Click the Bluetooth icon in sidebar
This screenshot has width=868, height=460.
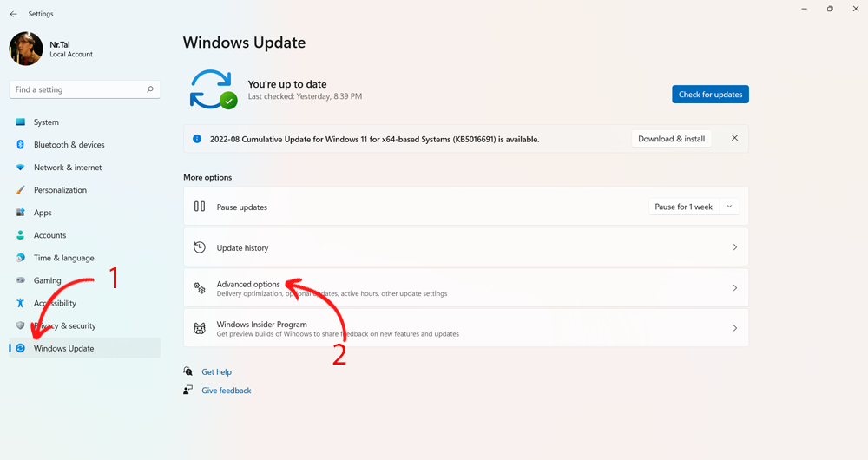pos(21,144)
